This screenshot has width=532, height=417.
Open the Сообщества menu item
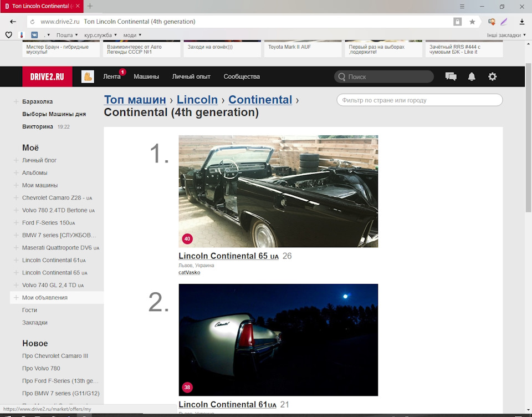click(242, 77)
